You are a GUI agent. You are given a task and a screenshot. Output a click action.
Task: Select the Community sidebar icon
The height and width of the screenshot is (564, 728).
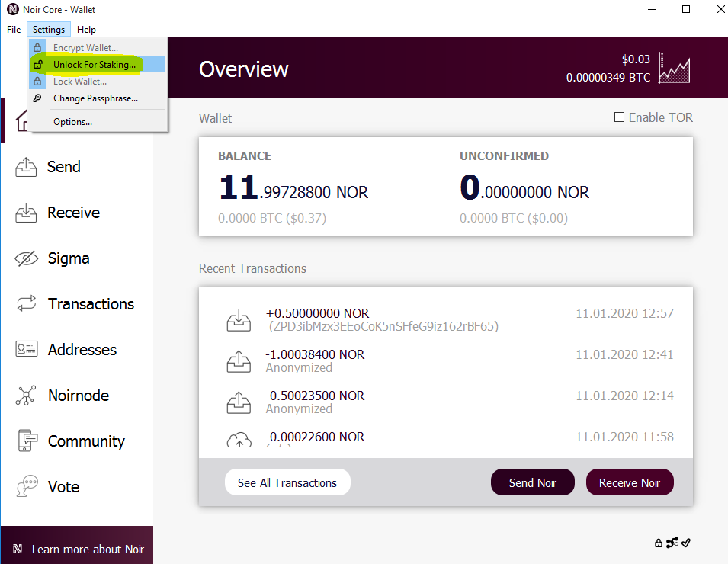27,441
